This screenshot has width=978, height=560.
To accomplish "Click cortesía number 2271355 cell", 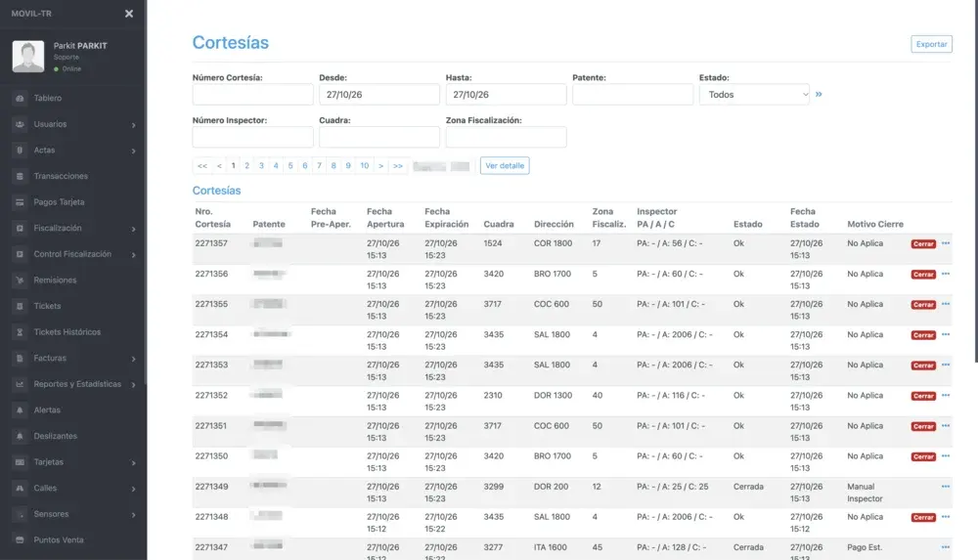I will coord(211,304).
